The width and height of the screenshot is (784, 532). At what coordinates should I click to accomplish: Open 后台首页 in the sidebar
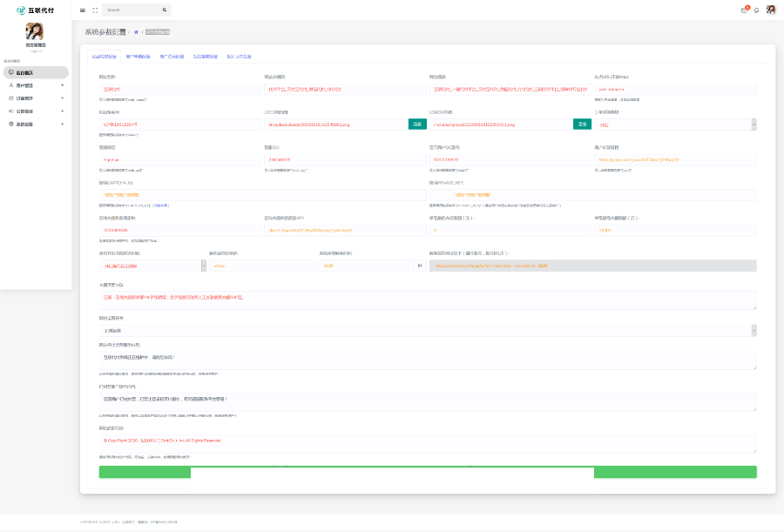(x=35, y=73)
